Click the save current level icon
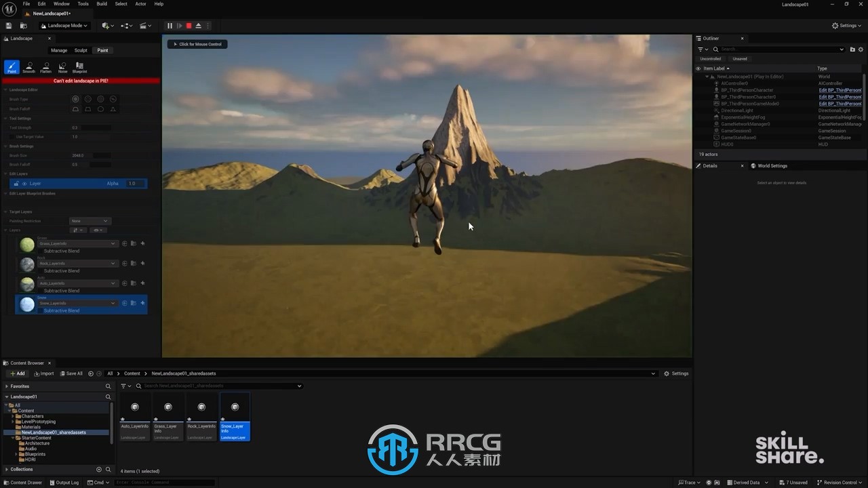 point(9,26)
